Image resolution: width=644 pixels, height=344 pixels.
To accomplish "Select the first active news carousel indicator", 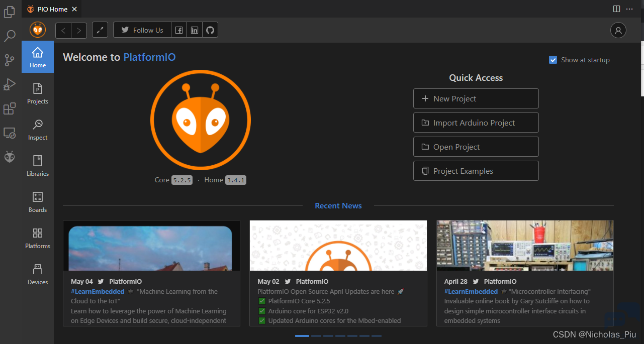I will (x=302, y=335).
